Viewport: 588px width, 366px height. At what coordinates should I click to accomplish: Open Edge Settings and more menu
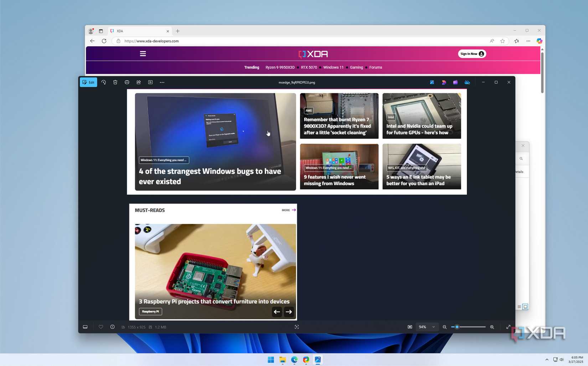tap(528, 41)
